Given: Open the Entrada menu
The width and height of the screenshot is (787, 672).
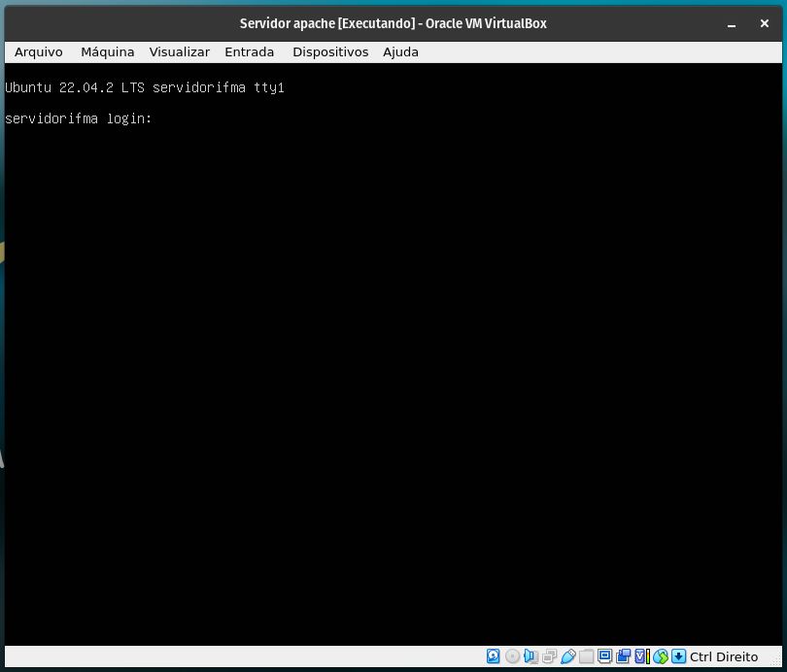Looking at the screenshot, I should pos(249,51).
